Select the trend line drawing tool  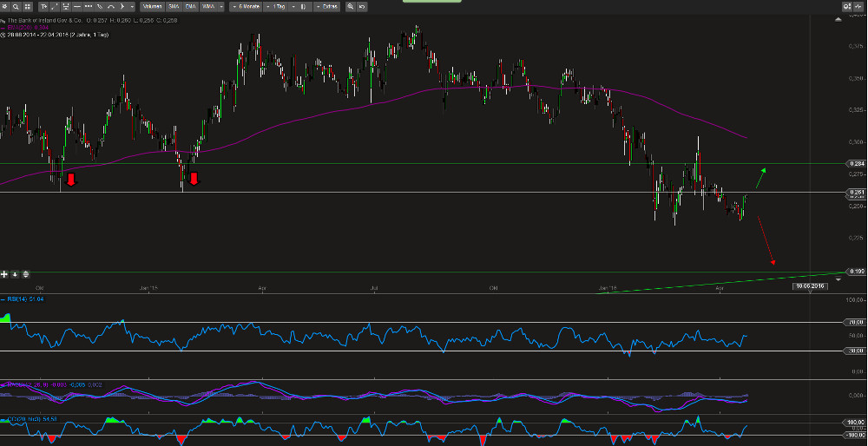click(x=55, y=7)
